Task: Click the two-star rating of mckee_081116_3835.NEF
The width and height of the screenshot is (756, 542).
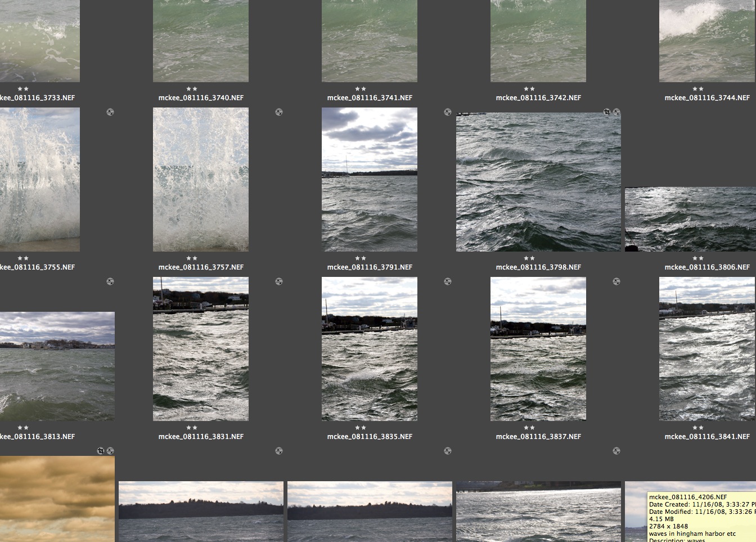Action: [361, 428]
